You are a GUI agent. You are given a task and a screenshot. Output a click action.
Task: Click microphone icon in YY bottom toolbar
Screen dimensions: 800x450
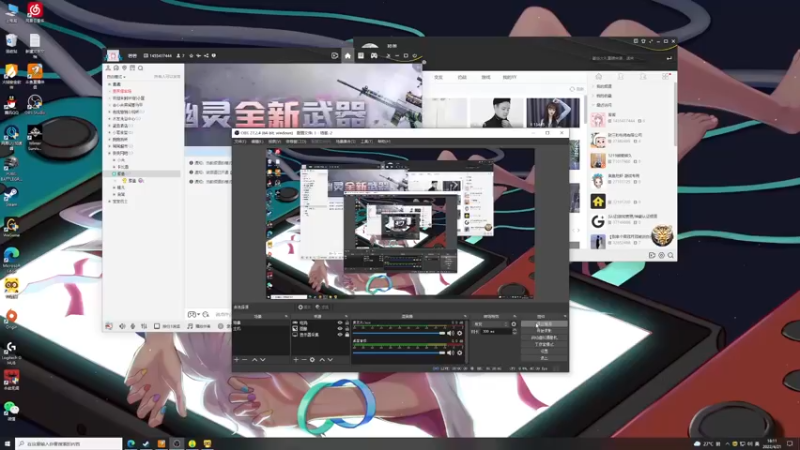(133, 326)
